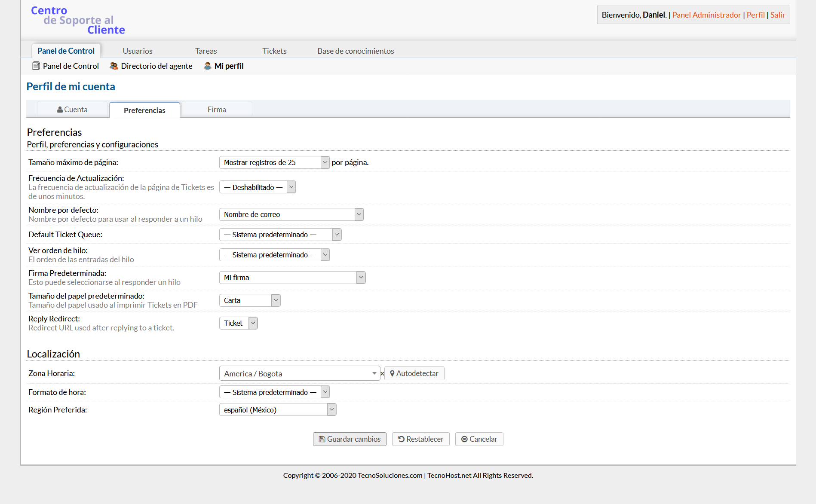Viewport: 816px width, 504px height.
Task: Open the Región Preferida language dropdown
Action: point(277,410)
